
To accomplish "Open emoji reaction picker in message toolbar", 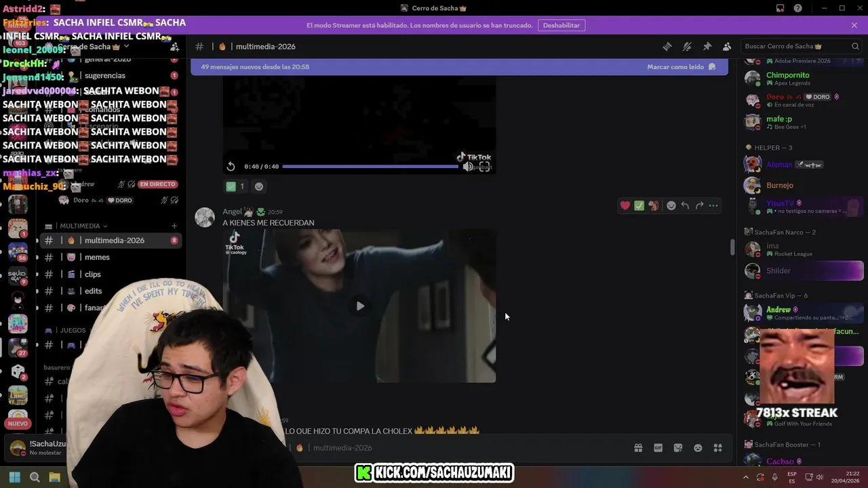I will coord(671,205).
